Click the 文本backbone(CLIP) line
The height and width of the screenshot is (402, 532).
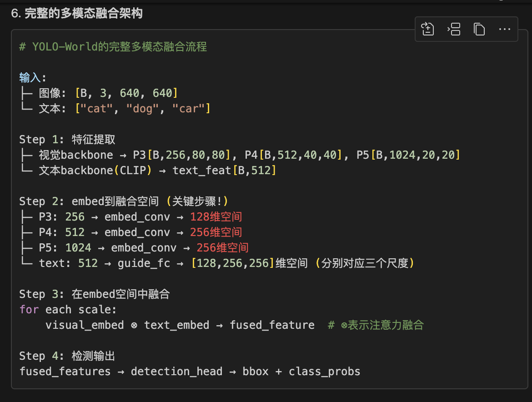148,170
